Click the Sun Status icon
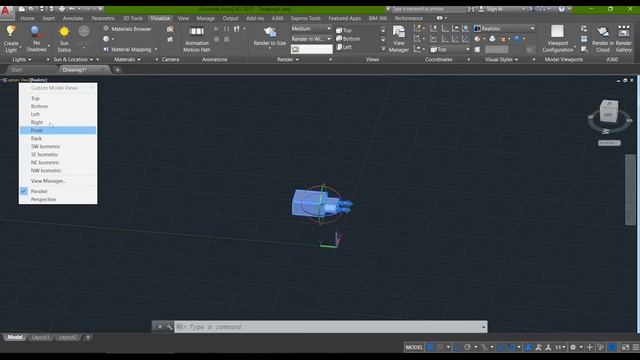The image size is (640, 360). coord(64,32)
